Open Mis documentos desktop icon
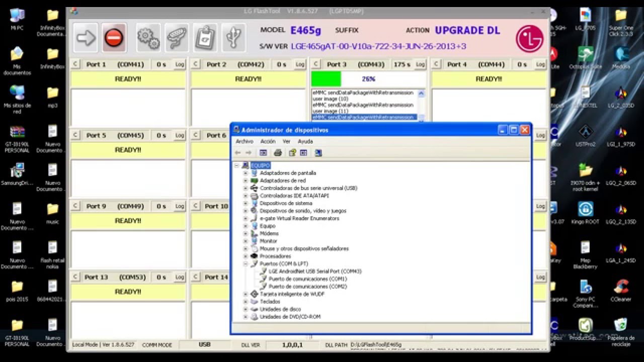Image resolution: width=644 pixels, height=362 pixels. click(x=17, y=60)
